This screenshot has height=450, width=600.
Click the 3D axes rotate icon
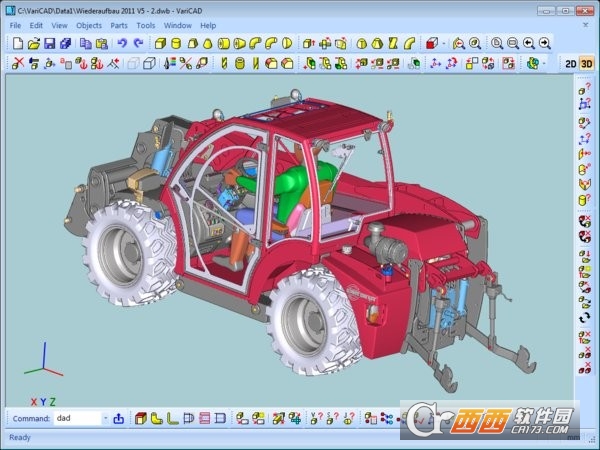[x=451, y=63]
